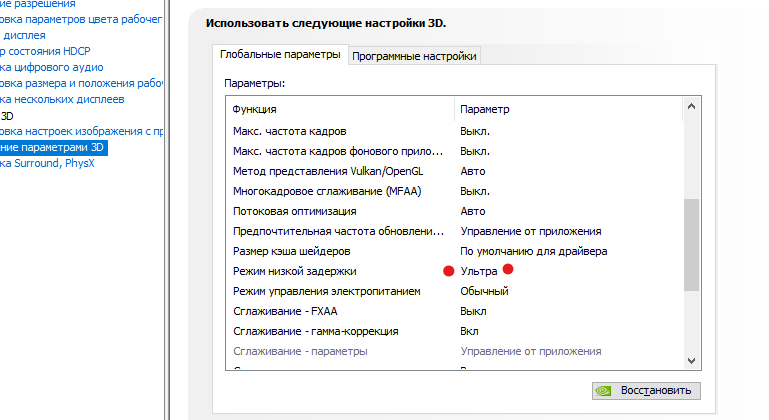Open Выкл. value for background app frame rate
Screen dimensions: 769x420
pyautogui.click(x=475, y=152)
